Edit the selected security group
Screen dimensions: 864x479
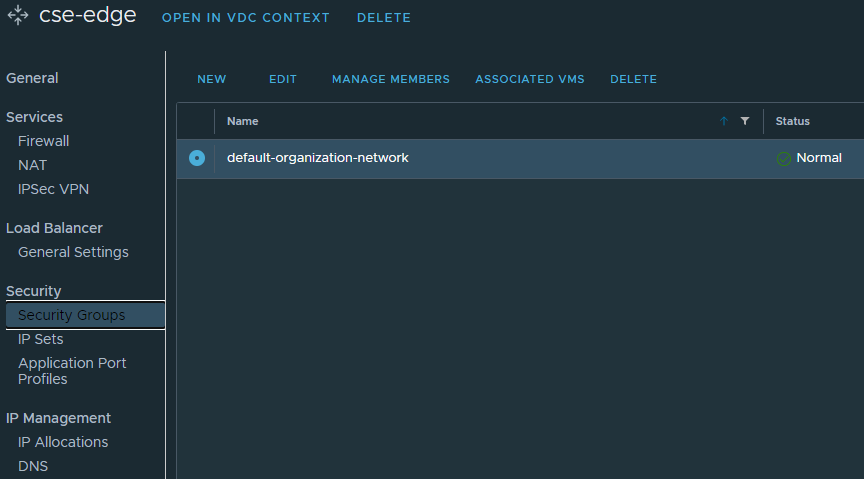point(283,79)
